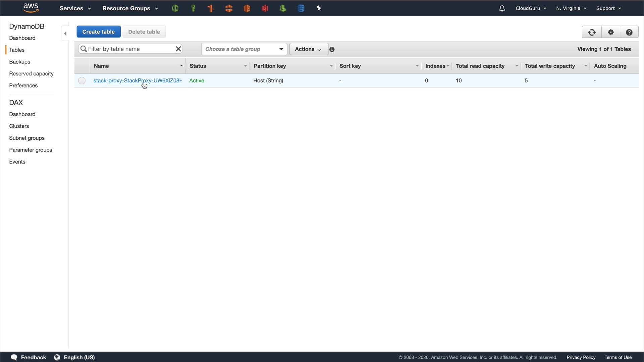Click the help question mark icon
The height and width of the screenshot is (362, 644).
tap(629, 32)
